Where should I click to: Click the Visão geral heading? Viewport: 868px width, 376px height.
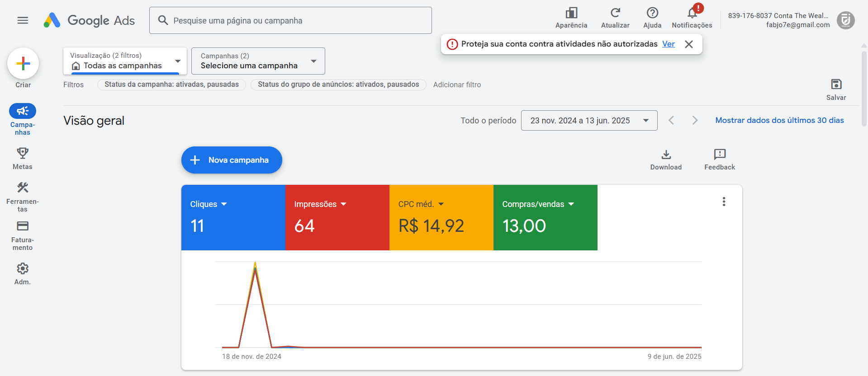pos(94,121)
